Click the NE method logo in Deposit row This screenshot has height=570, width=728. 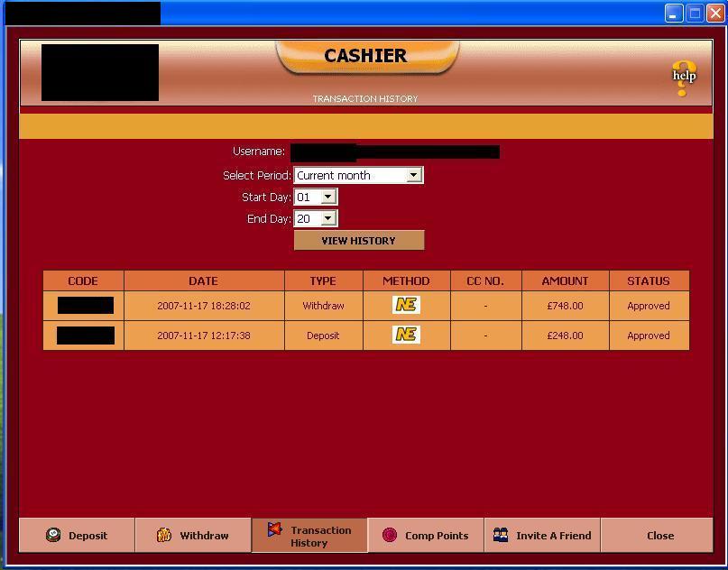406,335
